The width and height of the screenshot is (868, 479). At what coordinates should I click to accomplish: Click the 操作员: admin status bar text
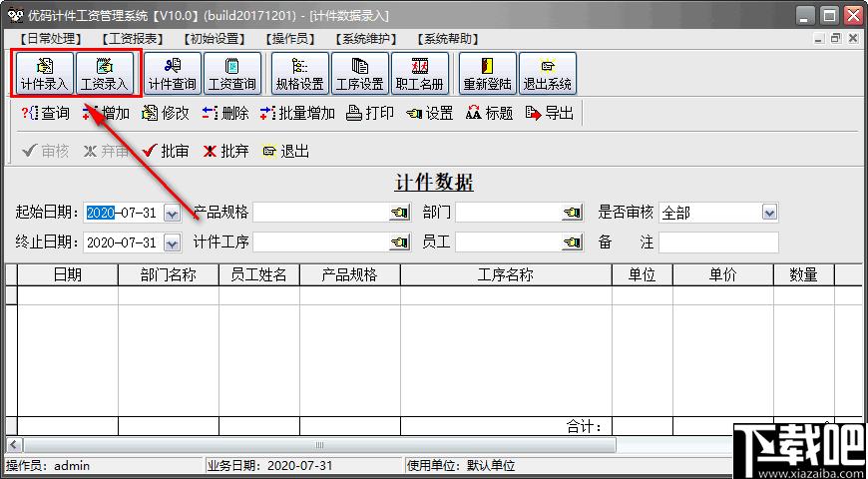pyautogui.click(x=48, y=466)
